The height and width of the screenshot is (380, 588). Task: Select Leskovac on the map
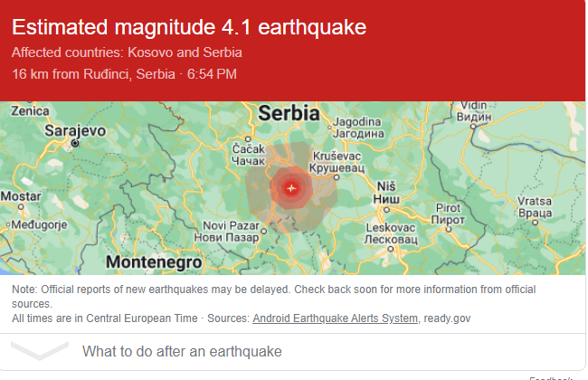pos(393,233)
